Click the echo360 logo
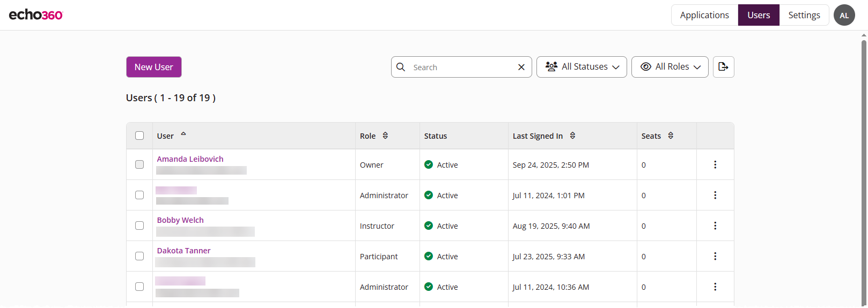The image size is (868, 308). (x=36, y=15)
